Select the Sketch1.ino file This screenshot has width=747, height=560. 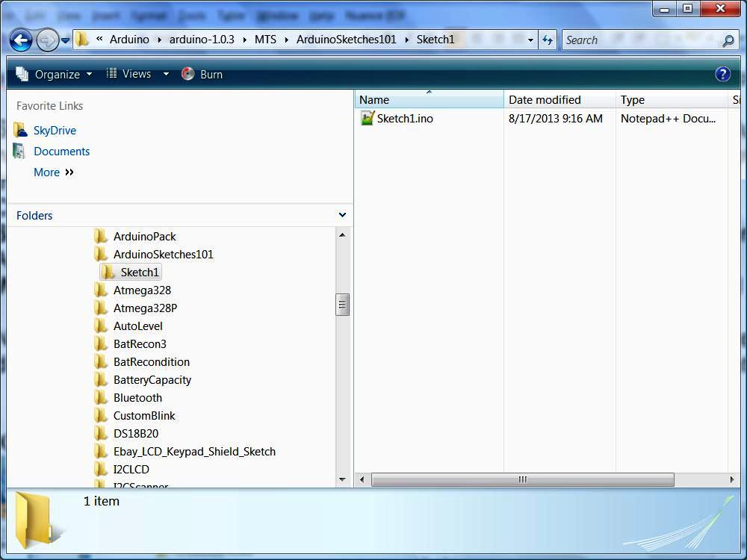coord(405,119)
